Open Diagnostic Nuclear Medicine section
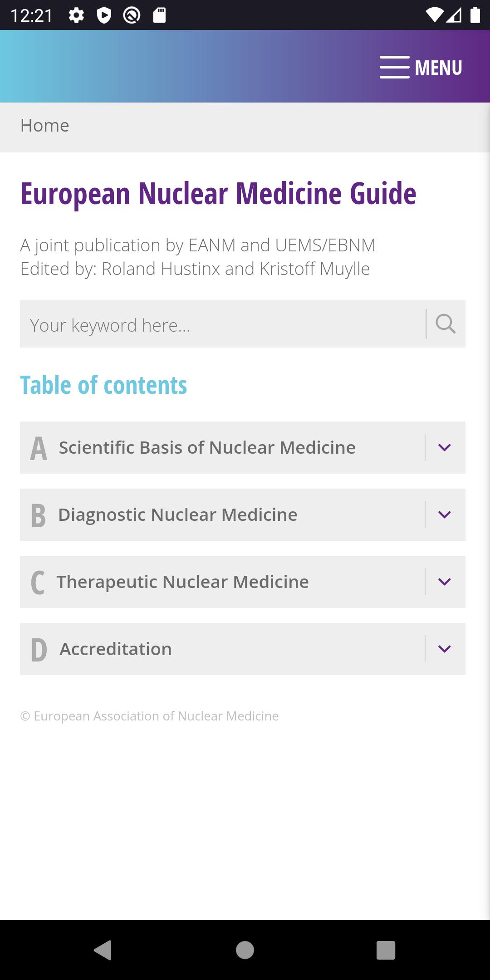 click(x=178, y=514)
